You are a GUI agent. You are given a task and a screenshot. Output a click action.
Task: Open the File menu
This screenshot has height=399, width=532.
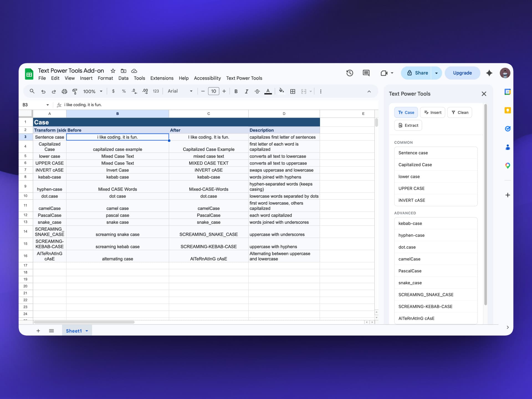tap(42, 78)
